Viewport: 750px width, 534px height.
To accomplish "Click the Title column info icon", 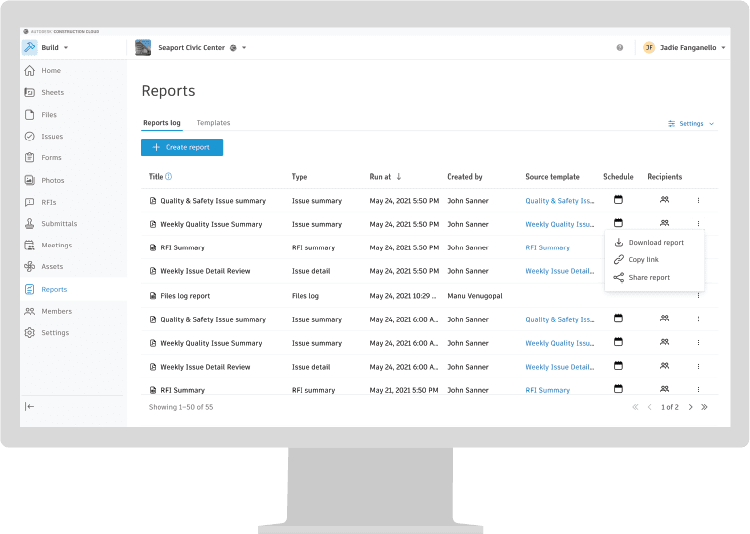I will [168, 177].
